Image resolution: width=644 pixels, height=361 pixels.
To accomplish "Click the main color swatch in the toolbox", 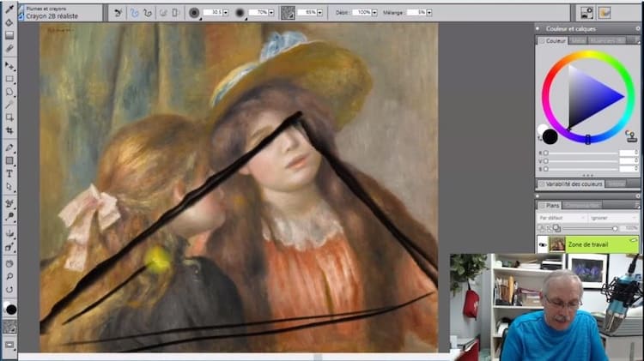I will click(x=11, y=310).
